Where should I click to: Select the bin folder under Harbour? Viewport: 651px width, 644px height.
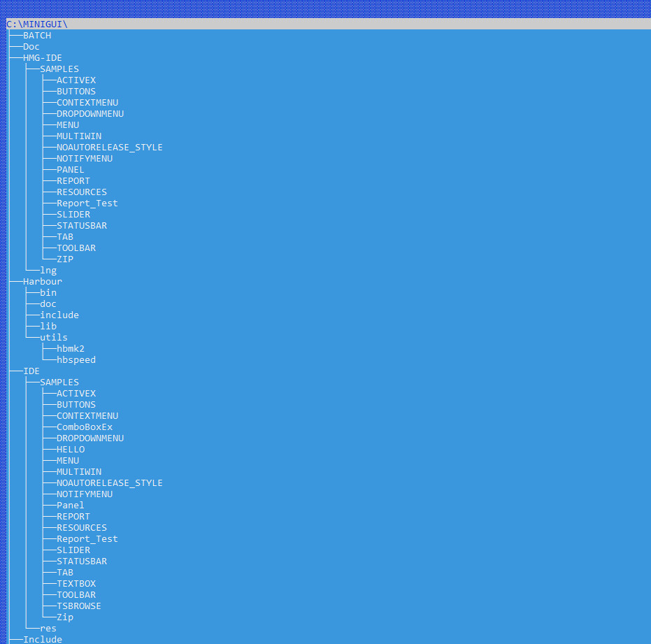[48, 293]
